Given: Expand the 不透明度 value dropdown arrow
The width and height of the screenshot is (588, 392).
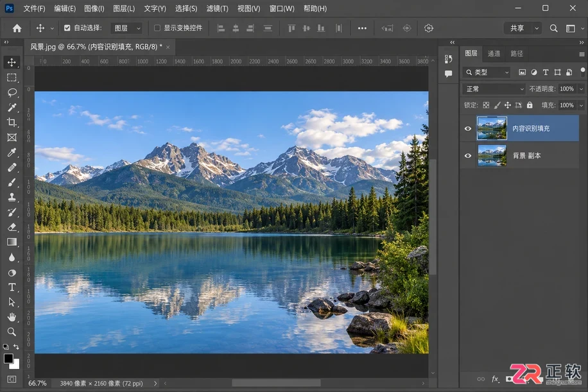Looking at the screenshot, I should [x=581, y=89].
